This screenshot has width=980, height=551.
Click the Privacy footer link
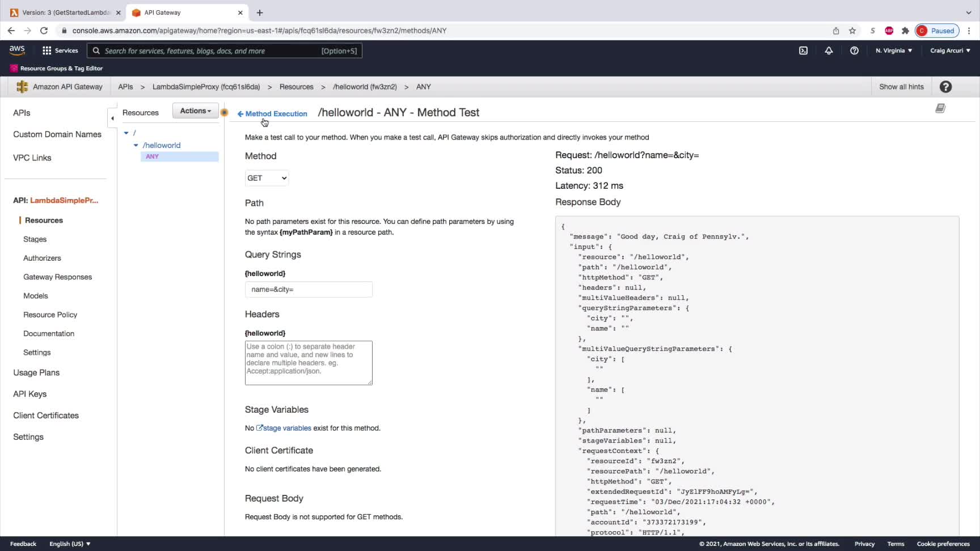[864, 544]
